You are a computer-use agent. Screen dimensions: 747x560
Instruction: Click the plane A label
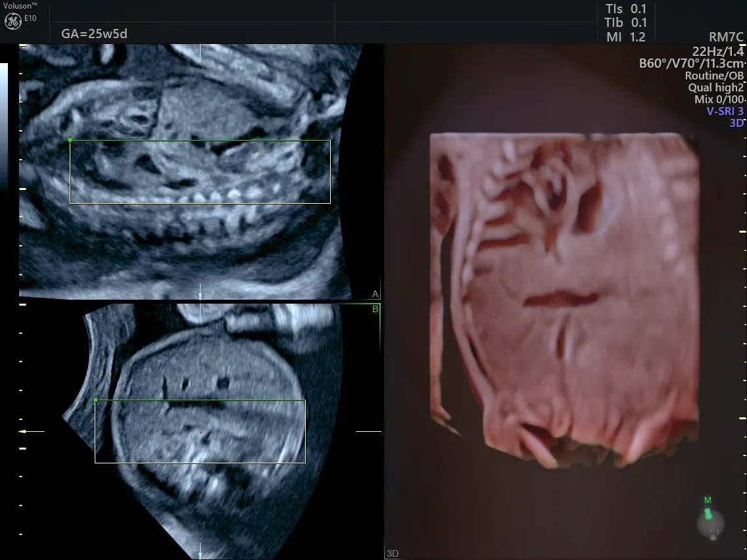pyautogui.click(x=375, y=294)
